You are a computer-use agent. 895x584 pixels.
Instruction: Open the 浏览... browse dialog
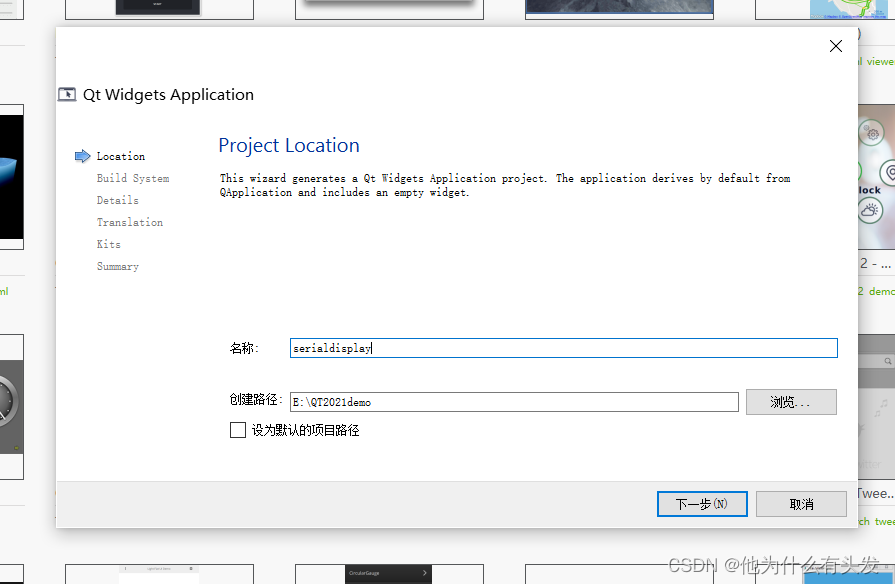pos(791,402)
